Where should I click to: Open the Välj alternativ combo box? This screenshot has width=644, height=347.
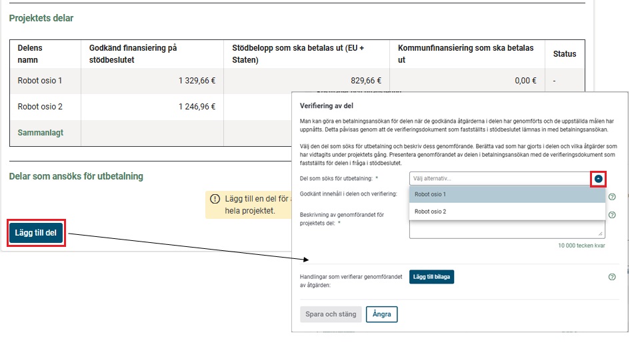click(x=499, y=179)
